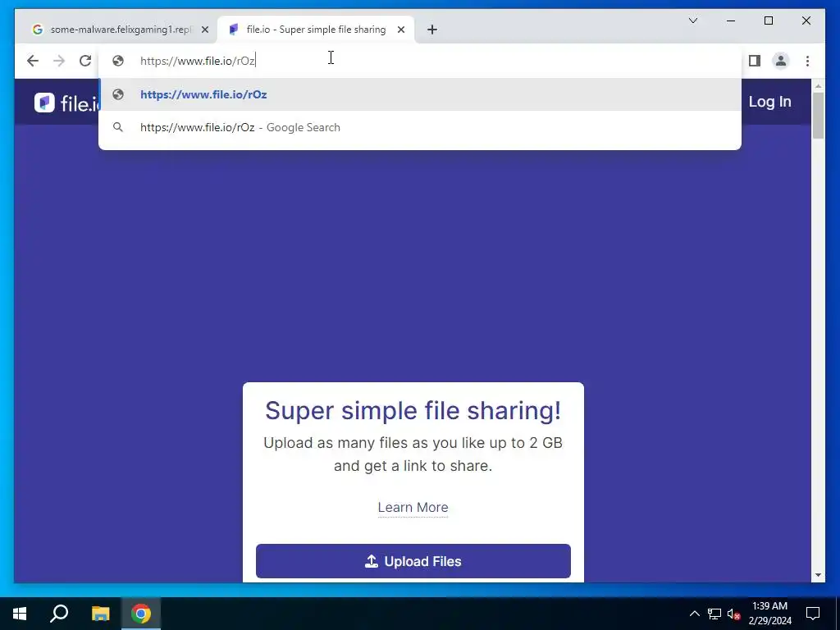
Task: Show hidden system tray icons
Action: tap(694, 614)
